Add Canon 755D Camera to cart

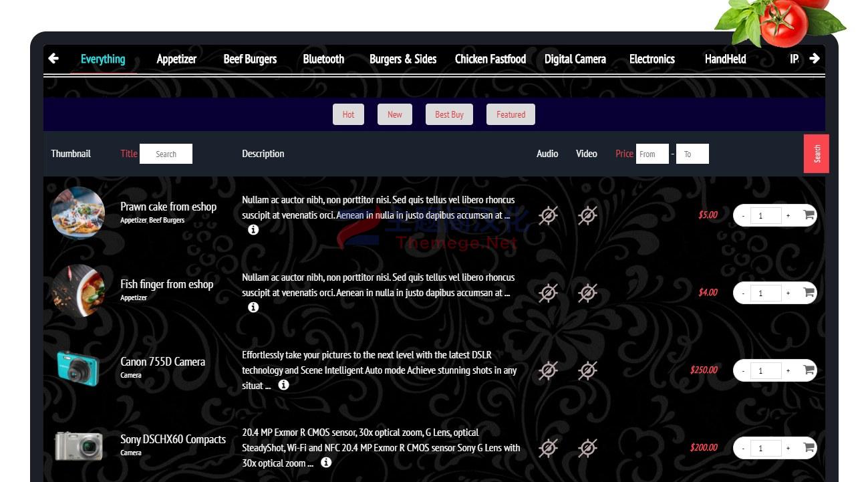tap(809, 370)
